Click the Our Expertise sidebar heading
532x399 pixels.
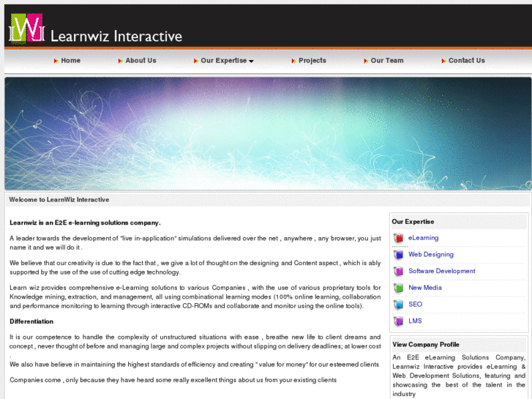(413, 222)
